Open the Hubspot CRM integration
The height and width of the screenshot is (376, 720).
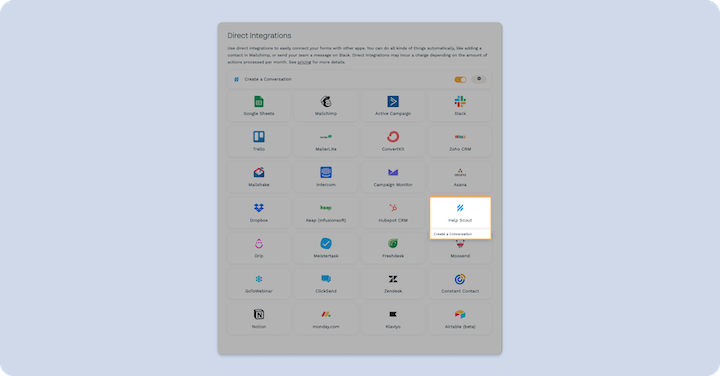[393, 213]
